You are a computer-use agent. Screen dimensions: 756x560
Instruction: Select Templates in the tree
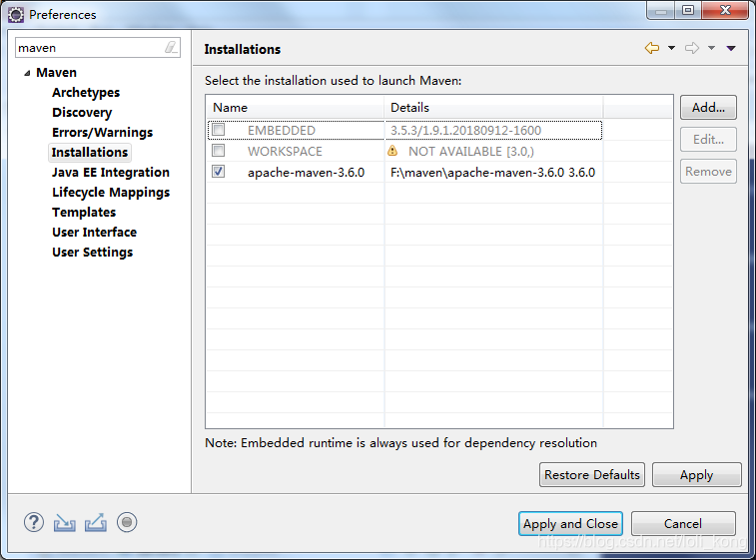[x=84, y=212]
